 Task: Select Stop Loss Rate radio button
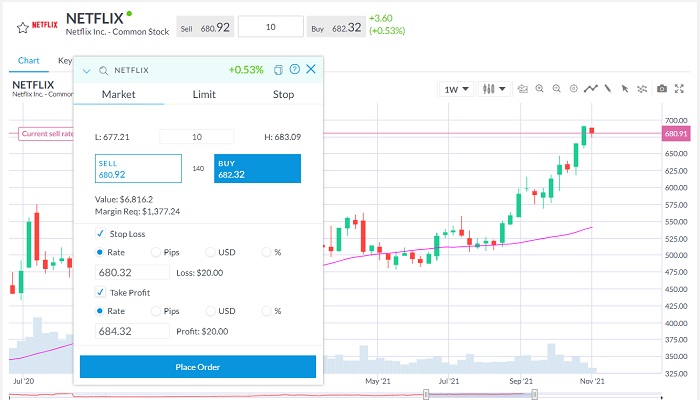click(x=100, y=252)
